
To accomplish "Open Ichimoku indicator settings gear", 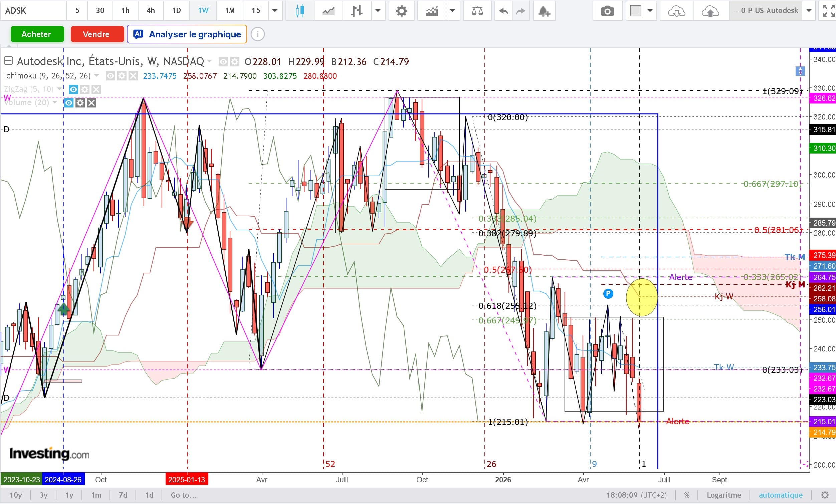I will (122, 76).
